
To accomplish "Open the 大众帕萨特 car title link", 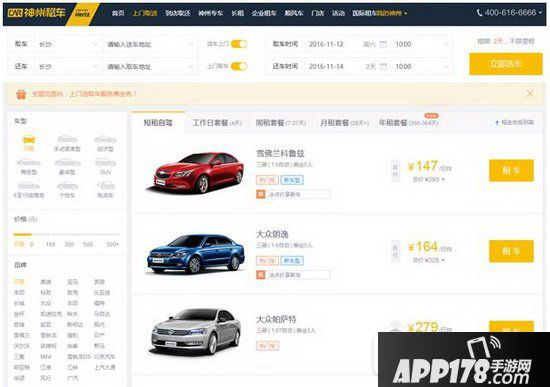I will [276, 319].
